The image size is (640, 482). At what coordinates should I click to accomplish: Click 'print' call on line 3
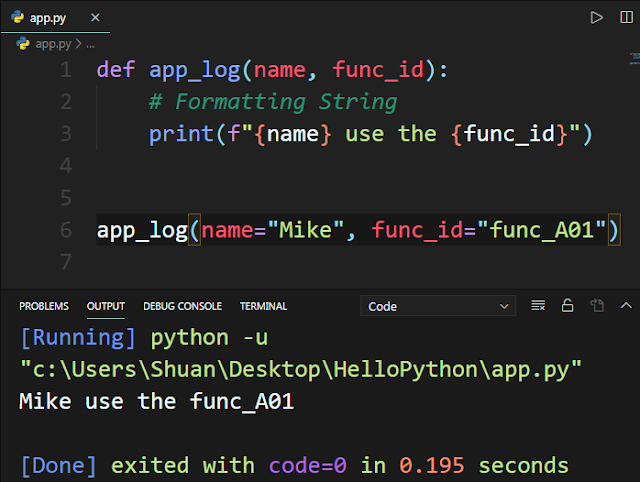(181, 134)
